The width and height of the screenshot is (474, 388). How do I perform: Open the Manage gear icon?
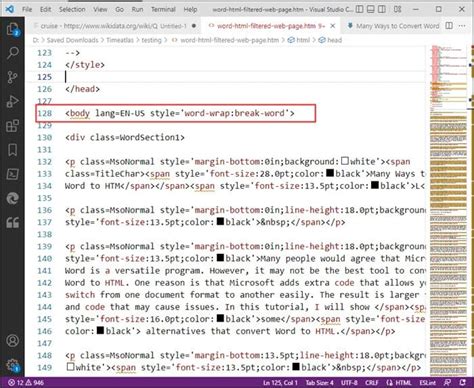13,365
